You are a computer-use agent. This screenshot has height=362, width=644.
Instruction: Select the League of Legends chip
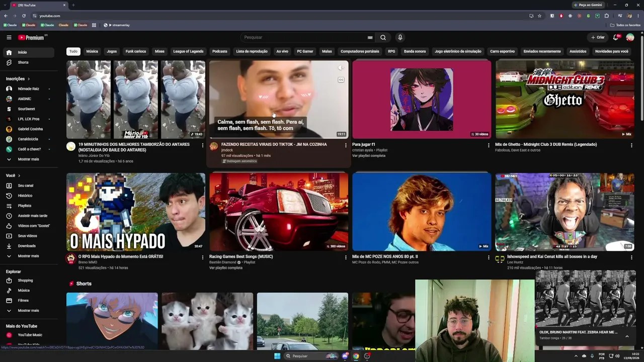pos(188,51)
